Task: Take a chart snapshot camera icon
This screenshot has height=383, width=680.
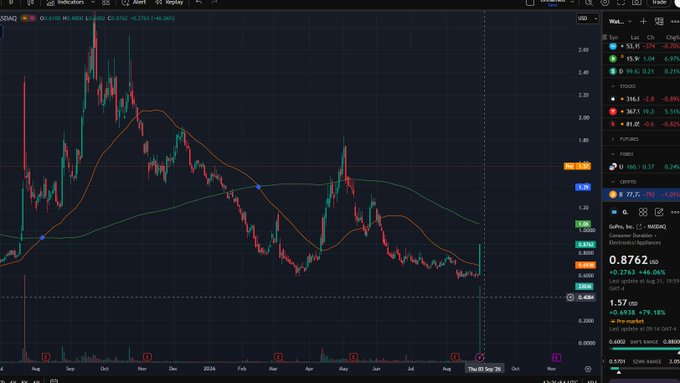Action: coord(637,3)
